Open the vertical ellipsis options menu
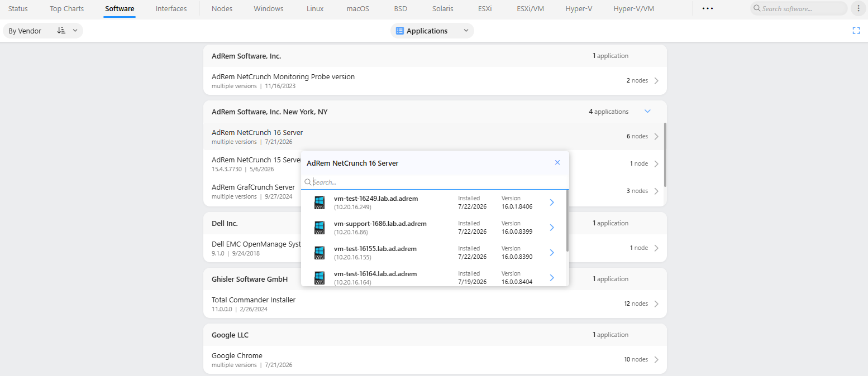This screenshot has width=868, height=376. (859, 8)
